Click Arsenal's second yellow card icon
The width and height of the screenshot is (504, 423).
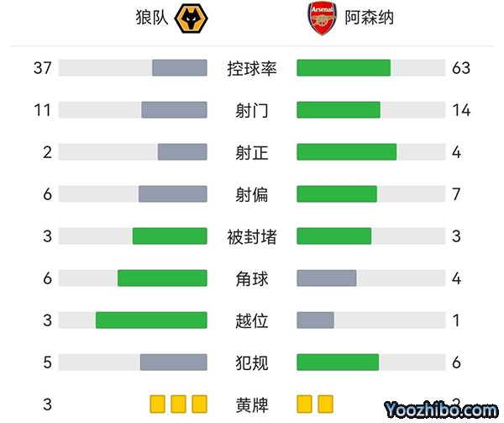tap(325, 404)
